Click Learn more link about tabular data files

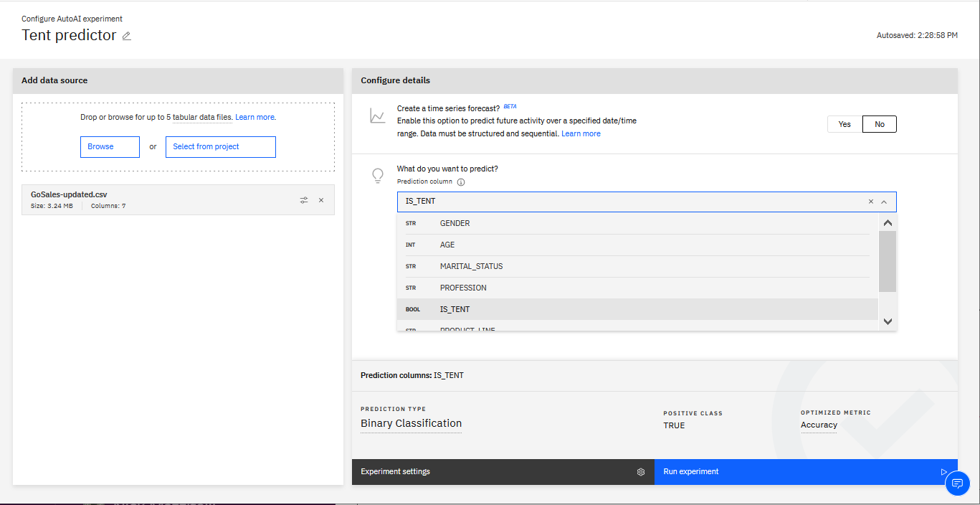[x=254, y=117]
